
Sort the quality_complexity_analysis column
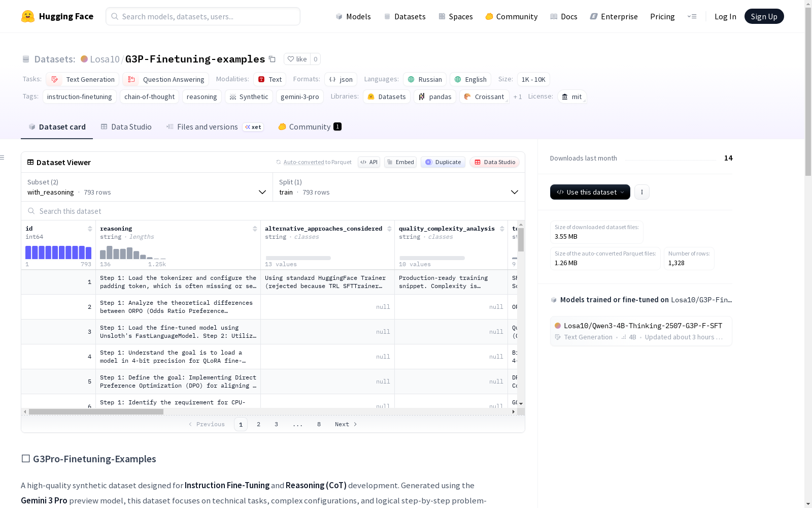[502, 229]
